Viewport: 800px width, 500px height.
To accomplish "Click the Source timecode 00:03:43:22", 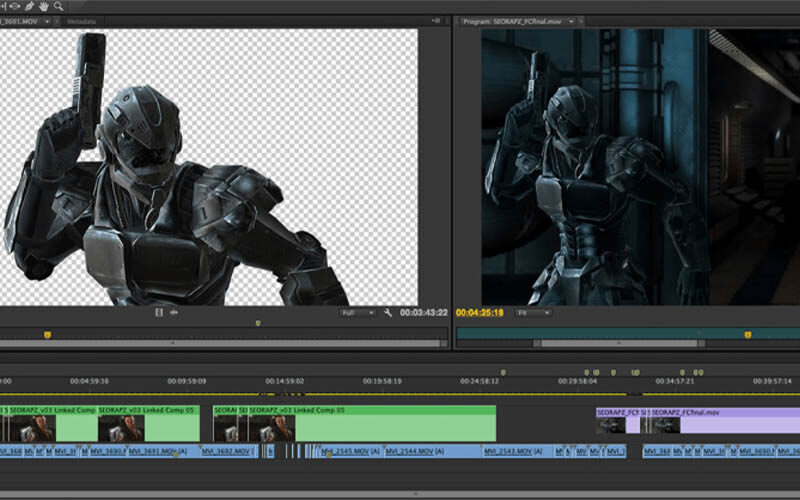I will [x=423, y=312].
